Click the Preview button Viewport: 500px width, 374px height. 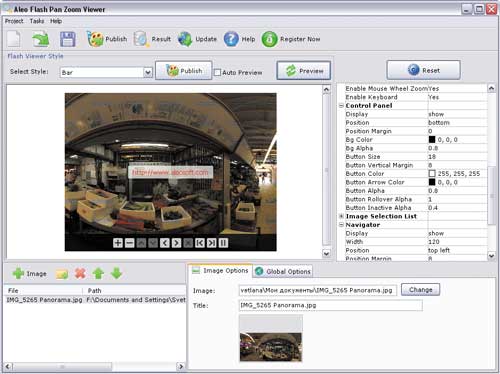(x=304, y=71)
